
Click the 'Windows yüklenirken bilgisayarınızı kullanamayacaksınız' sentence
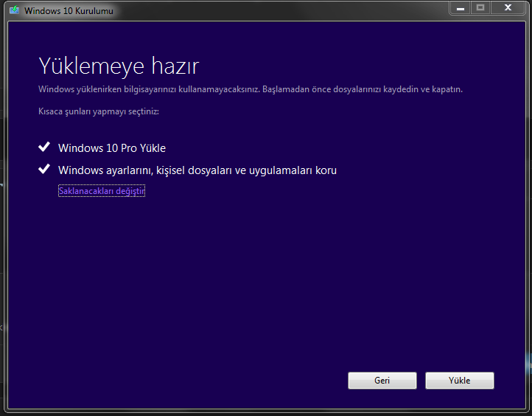point(149,89)
